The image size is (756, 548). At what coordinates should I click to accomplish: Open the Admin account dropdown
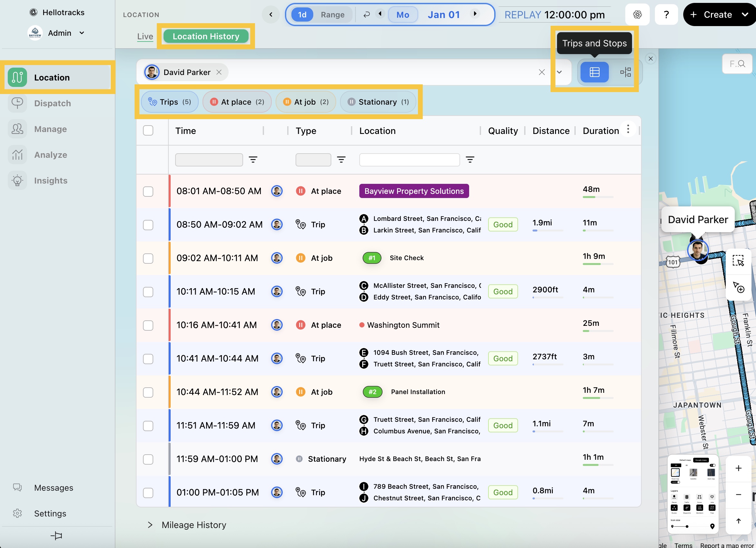click(82, 33)
